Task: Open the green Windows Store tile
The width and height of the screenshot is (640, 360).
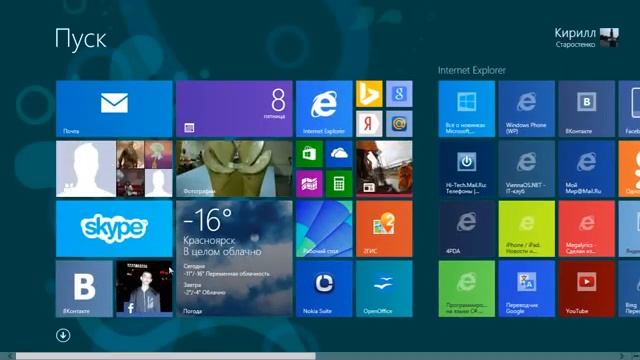Action: [309, 154]
